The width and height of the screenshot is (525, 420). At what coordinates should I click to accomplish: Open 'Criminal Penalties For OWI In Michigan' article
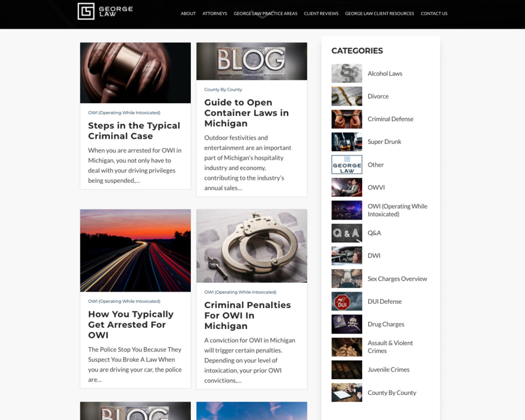pos(247,315)
